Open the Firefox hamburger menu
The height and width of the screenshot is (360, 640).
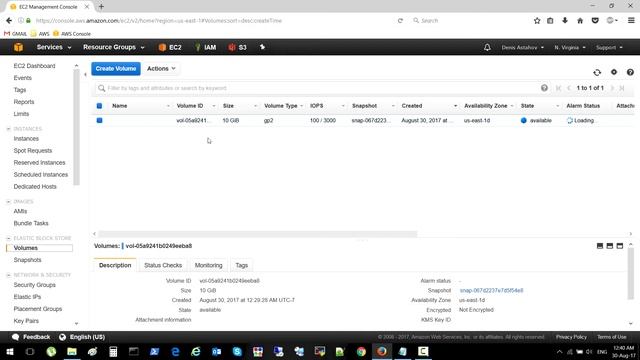coord(631,20)
